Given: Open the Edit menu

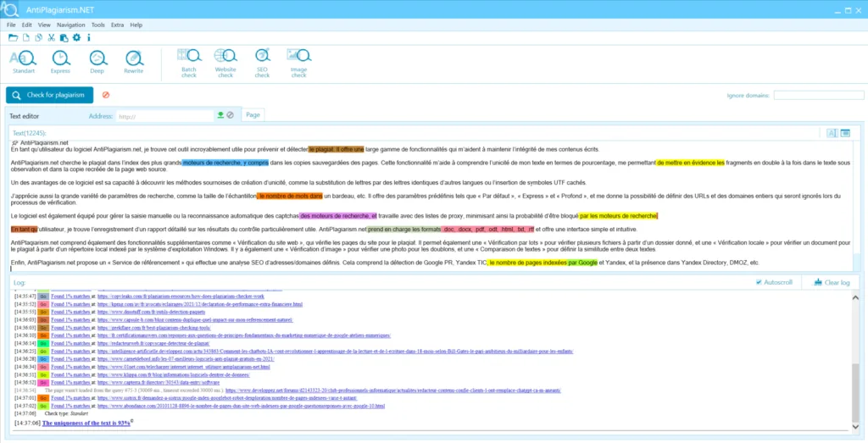Looking at the screenshot, I should [26, 25].
